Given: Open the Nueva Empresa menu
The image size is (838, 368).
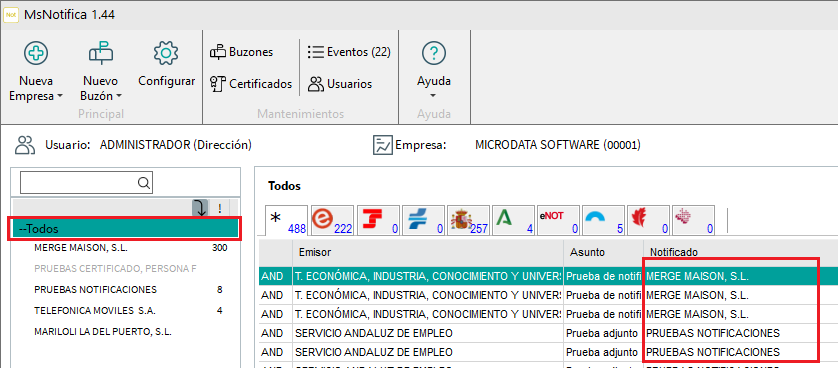Looking at the screenshot, I should point(36,71).
